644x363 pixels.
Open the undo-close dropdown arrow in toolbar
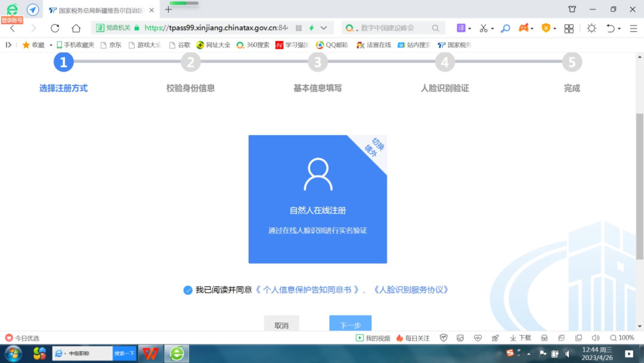click(x=619, y=29)
